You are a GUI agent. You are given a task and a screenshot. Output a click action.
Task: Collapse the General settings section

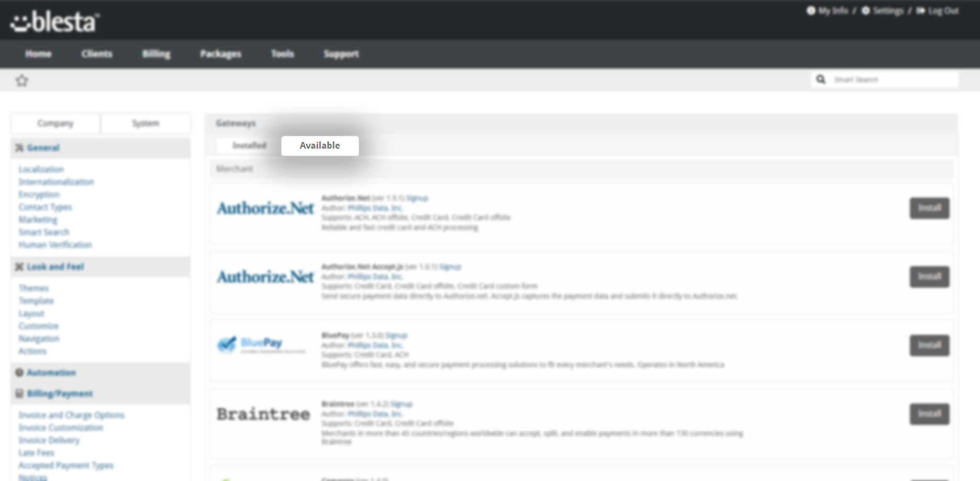coord(43,148)
